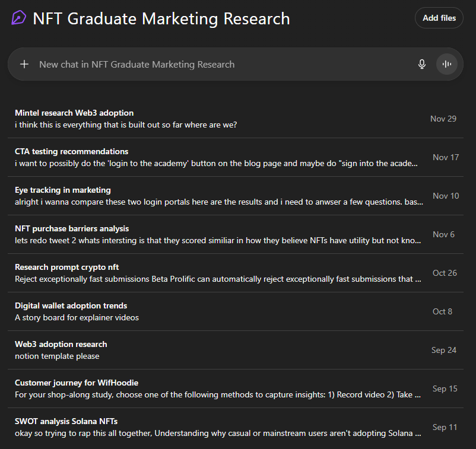This screenshot has width=476, height=449.
Task: Click the Add files button
Action: click(439, 18)
